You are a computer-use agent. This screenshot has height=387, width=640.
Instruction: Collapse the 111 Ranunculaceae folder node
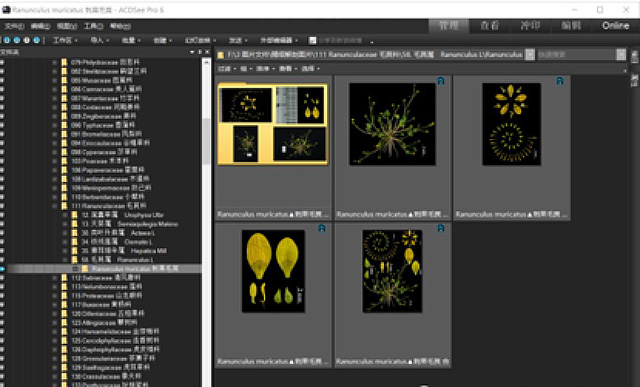click(x=54, y=206)
